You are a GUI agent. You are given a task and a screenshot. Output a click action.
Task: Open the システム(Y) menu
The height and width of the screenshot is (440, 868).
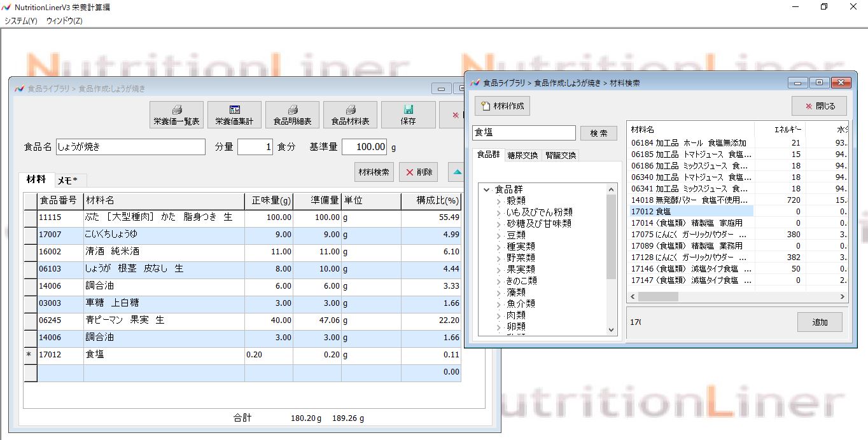point(21,21)
